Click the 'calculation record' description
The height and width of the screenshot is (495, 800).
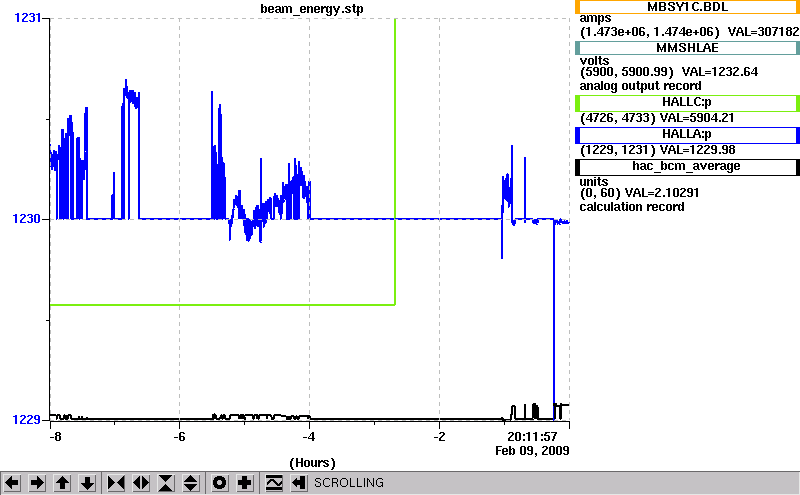tap(632, 207)
